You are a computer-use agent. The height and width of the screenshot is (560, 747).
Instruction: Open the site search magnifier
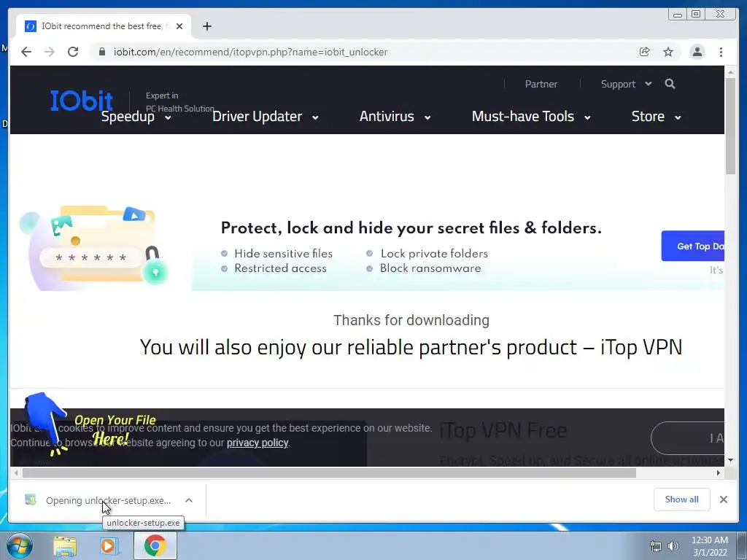(670, 85)
